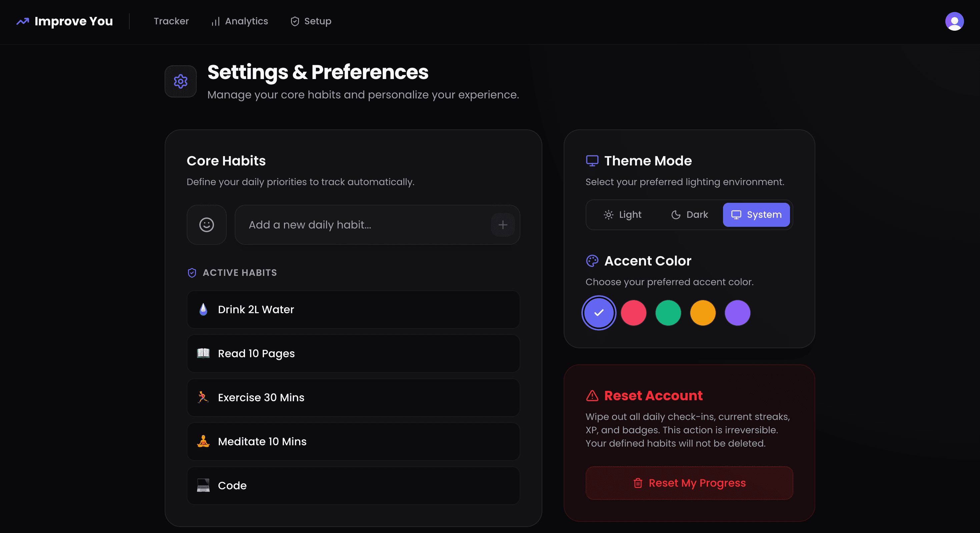Click the open book emoji icon
The width and height of the screenshot is (980, 533).
coord(203,353)
